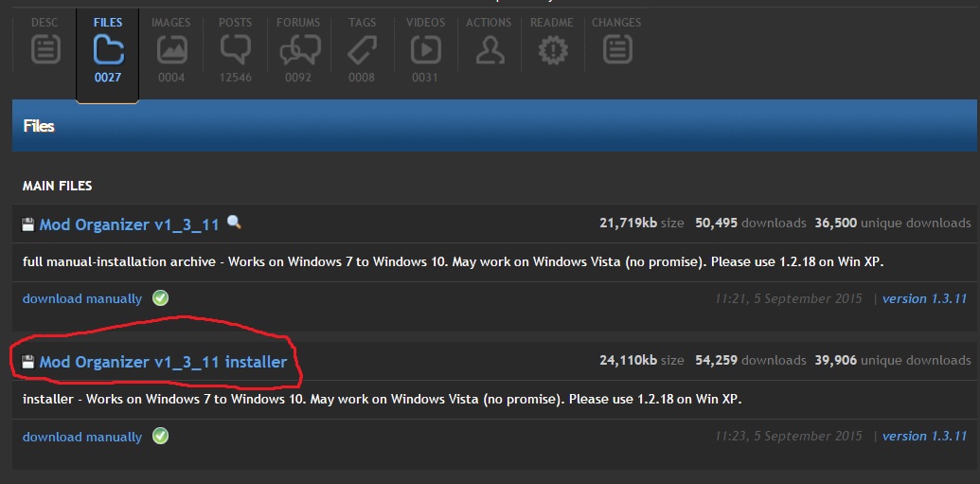Download manually the full archive file
Screen dimensions: 980x484
(x=81, y=298)
